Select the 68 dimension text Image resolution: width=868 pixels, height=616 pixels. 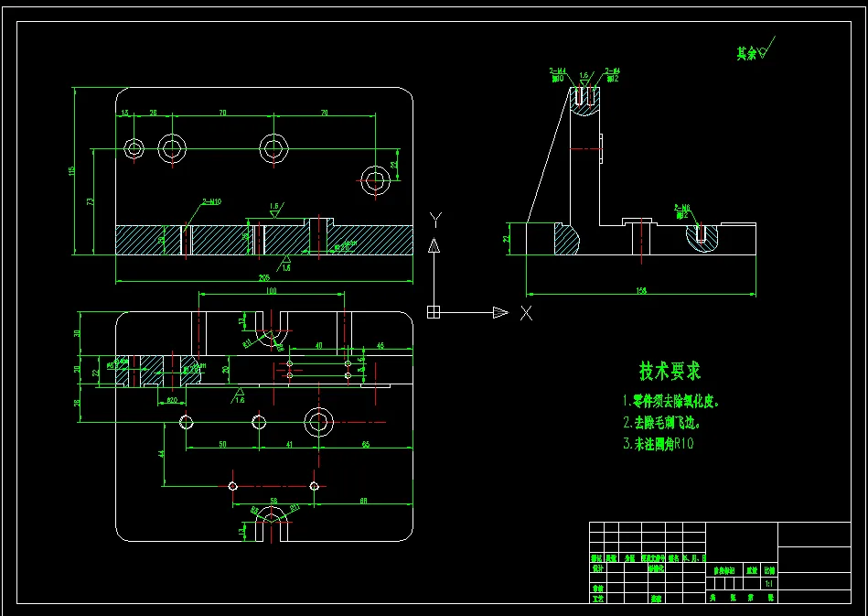364,501
